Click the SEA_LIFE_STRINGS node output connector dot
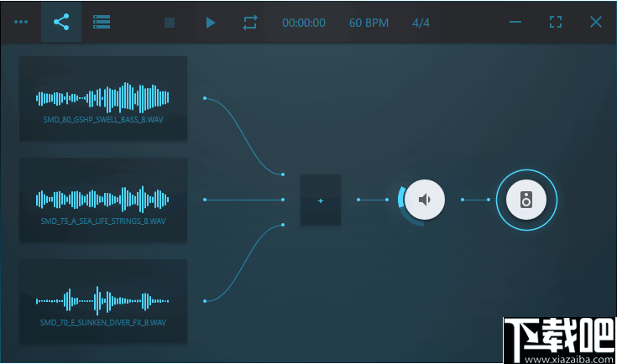The width and height of the screenshot is (617, 364). point(205,200)
